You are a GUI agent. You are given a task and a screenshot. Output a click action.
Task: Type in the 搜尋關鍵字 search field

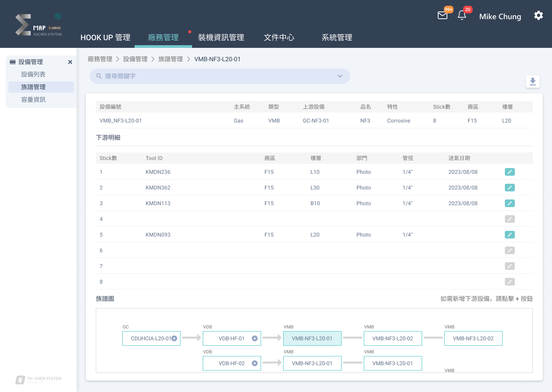(x=215, y=76)
